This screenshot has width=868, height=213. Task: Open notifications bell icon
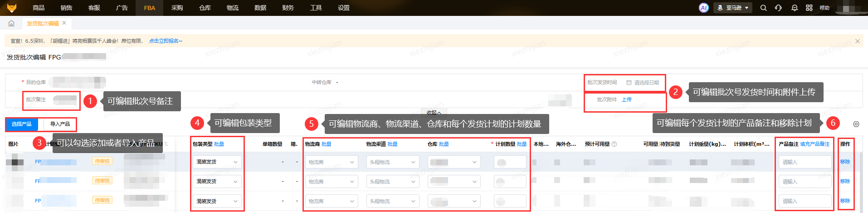[795, 8]
